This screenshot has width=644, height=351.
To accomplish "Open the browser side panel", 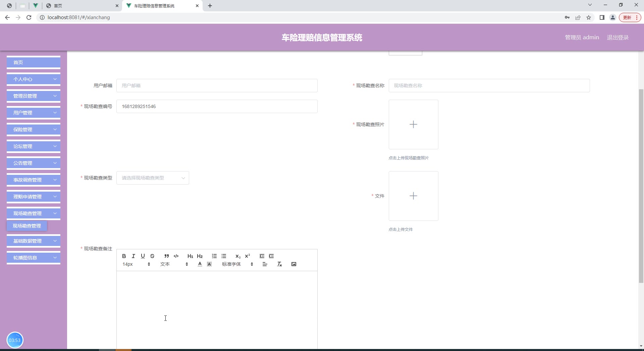I will pos(602,17).
